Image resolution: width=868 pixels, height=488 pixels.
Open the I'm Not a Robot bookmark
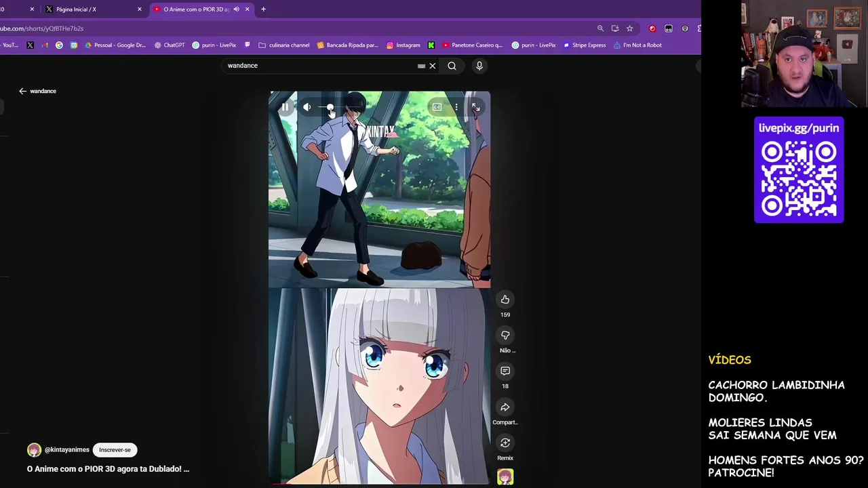(x=637, y=45)
